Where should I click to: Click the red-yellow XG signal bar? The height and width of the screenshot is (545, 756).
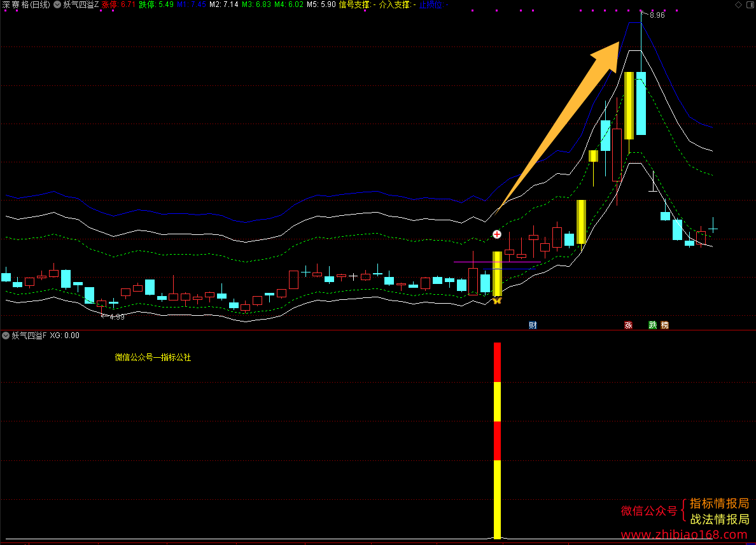(497, 441)
